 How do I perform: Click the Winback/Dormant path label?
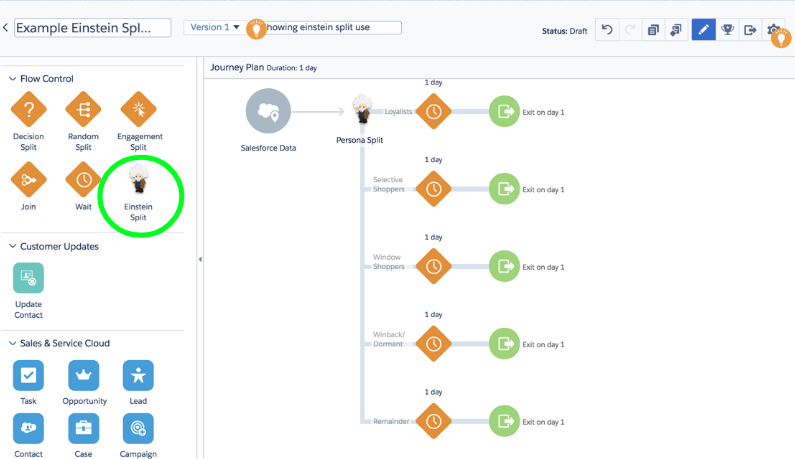point(389,339)
